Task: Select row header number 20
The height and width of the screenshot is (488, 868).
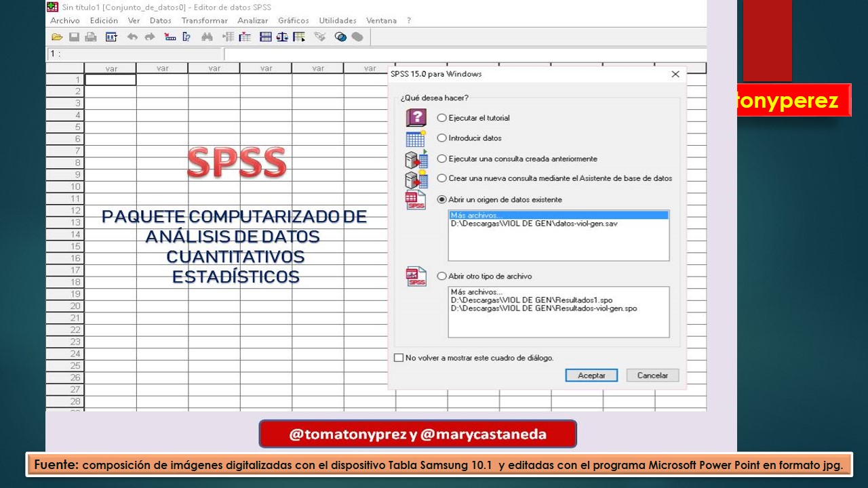Action: (x=65, y=306)
